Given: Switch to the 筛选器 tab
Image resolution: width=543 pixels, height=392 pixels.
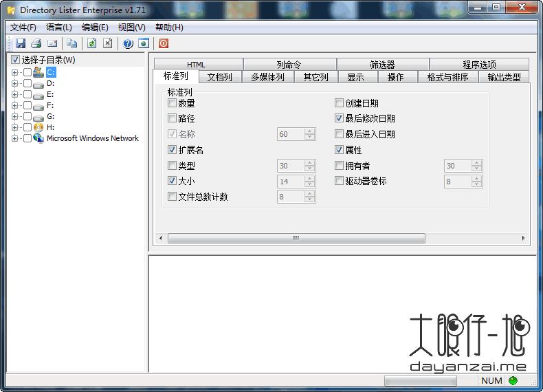Looking at the screenshot, I should [383, 65].
